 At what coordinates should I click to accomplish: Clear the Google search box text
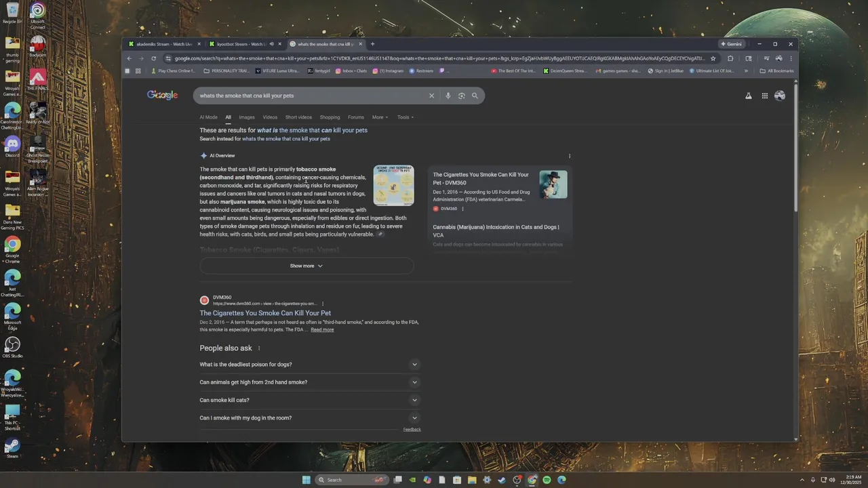(431, 96)
